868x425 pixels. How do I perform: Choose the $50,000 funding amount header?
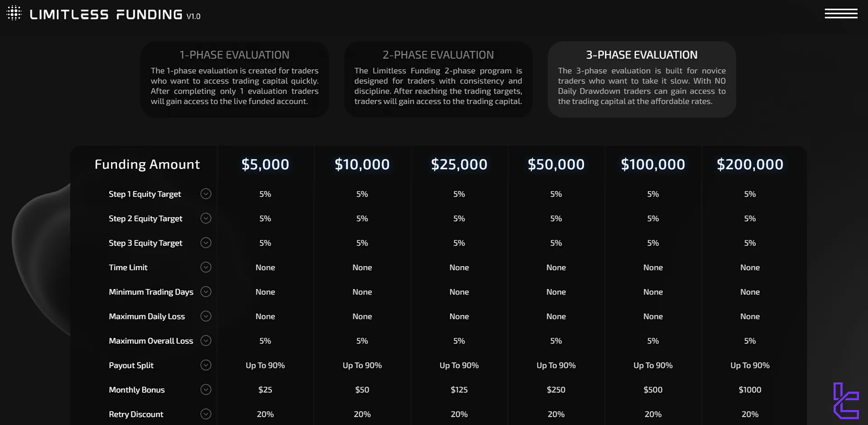[556, 164]
